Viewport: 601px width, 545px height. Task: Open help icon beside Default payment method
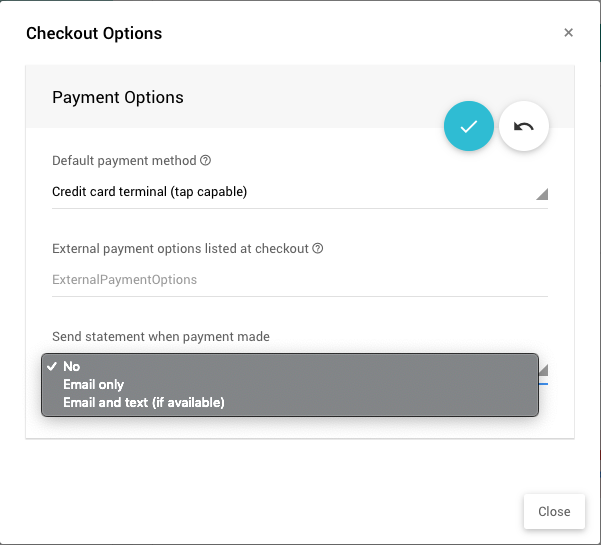206,160
